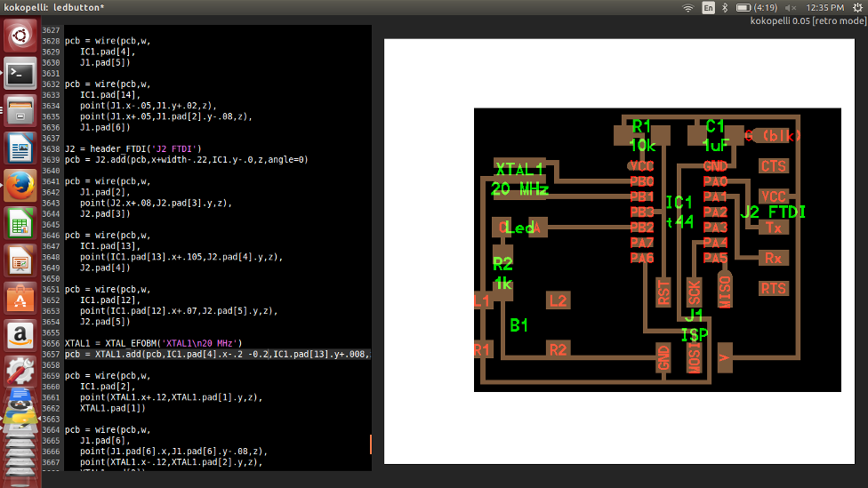Open the En keyboard layout indicator
868x488 pixels.
click(708, 8)
